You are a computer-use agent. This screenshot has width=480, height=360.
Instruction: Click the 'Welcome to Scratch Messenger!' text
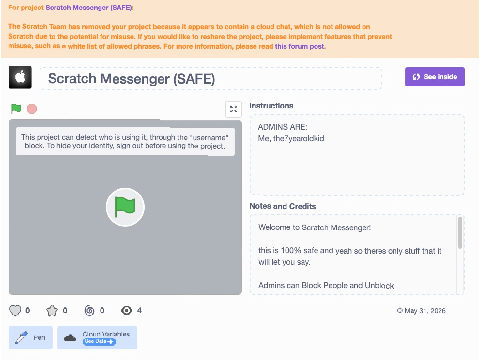click(314, 227)
